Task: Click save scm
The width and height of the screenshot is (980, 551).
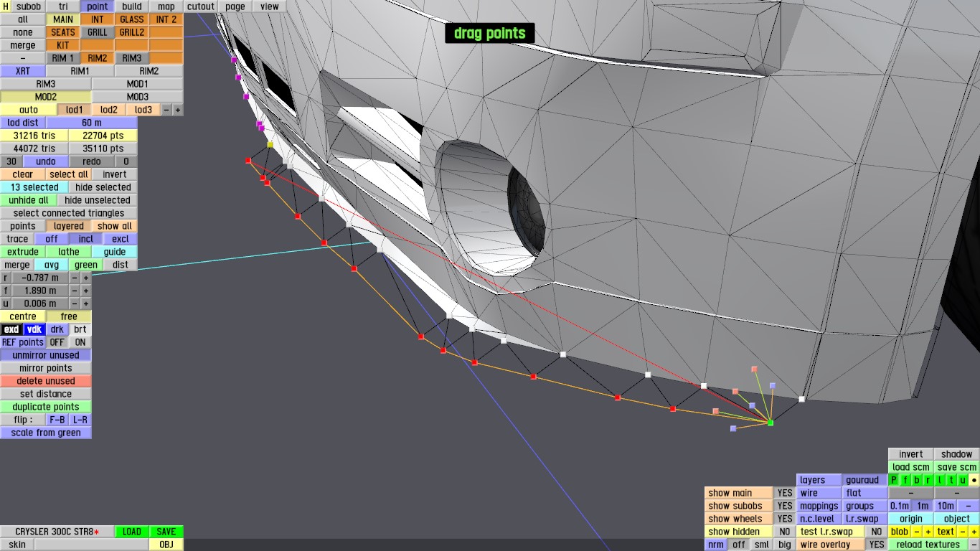Action: [957, 467]
